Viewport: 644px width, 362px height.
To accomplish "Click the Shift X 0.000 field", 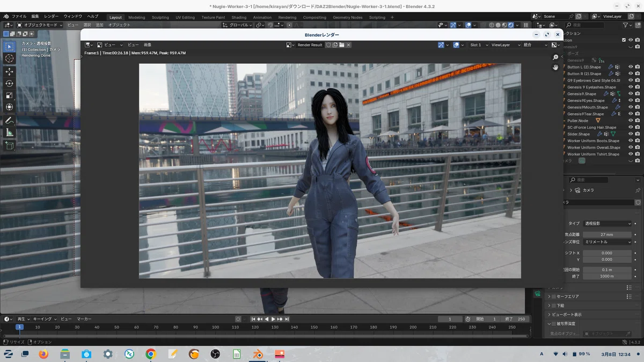I will (x=607, y=253).
